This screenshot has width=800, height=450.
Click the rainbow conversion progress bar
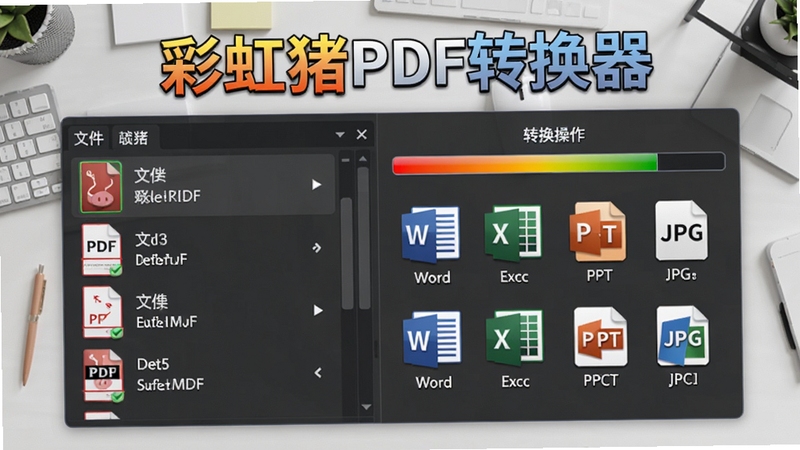pyautogui.click(x=558, y=163)
